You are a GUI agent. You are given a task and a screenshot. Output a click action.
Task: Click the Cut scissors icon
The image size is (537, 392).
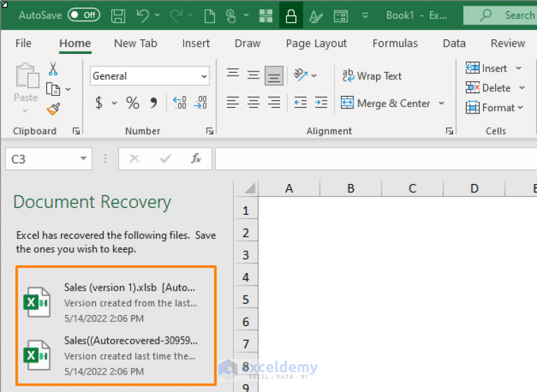click(53, 69)
